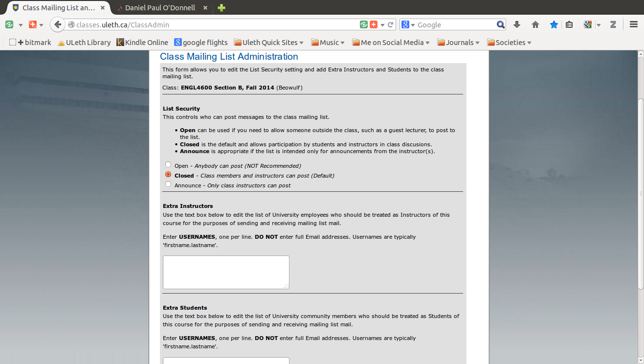Click the green sync icon inside the address bar
The width and height of the screenshot is (644, 364).
[363, 24]
